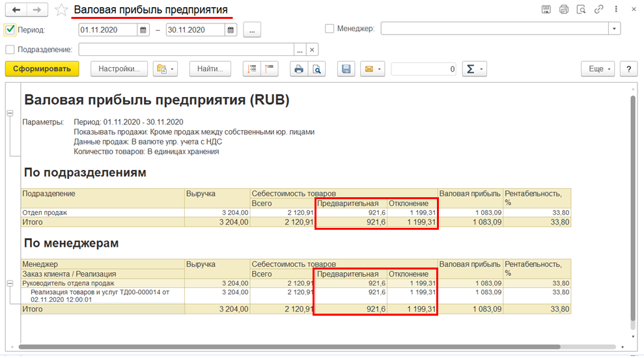Collapse the Руководитель отдела продаж group
Viewport: 644px width, 358px height.
pos(10,283)
